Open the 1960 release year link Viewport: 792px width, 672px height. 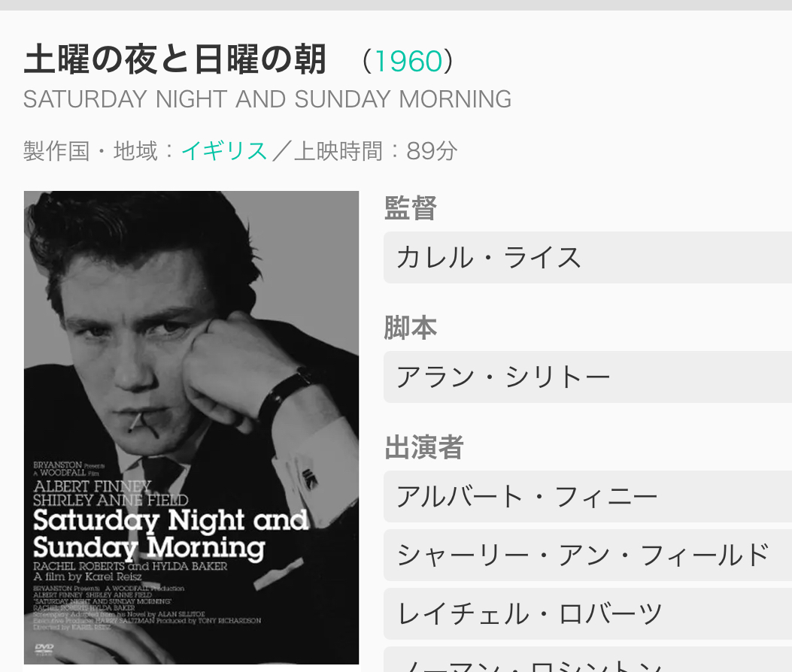(408, 62)
